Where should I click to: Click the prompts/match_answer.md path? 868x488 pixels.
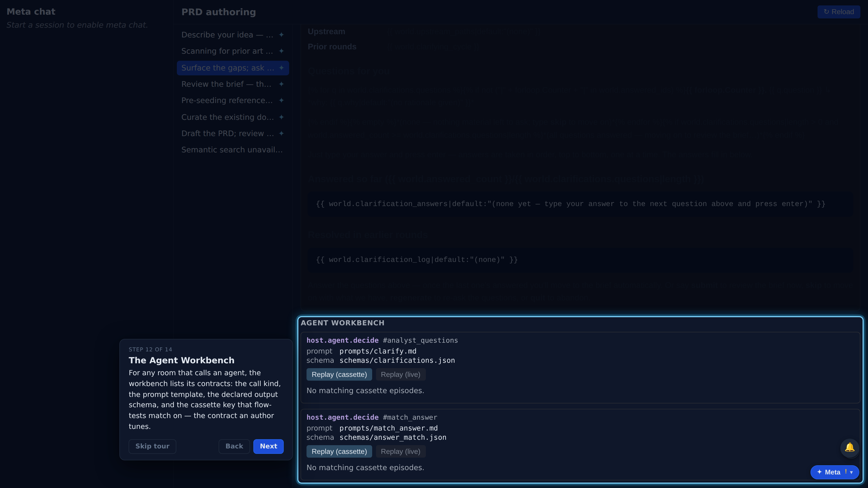[388, 428]
